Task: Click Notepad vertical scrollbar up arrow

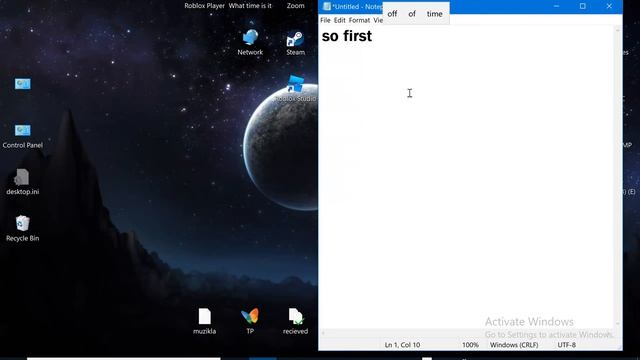Action: pos(618,30)
